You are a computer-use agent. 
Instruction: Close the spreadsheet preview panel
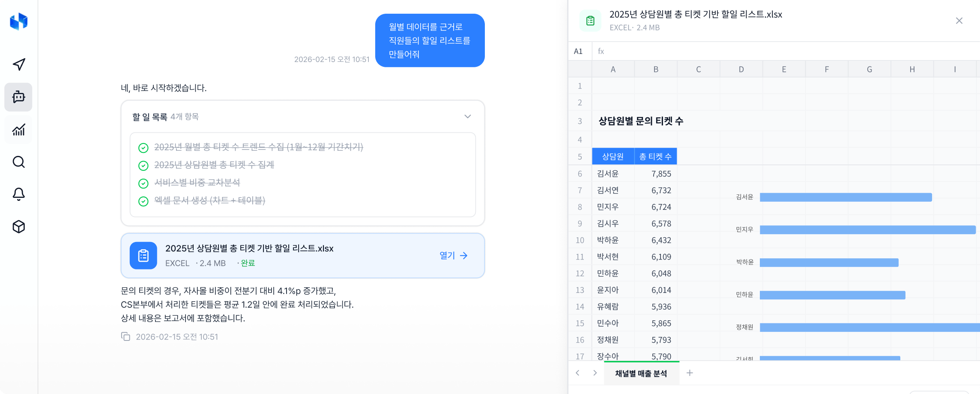(959, 21)
